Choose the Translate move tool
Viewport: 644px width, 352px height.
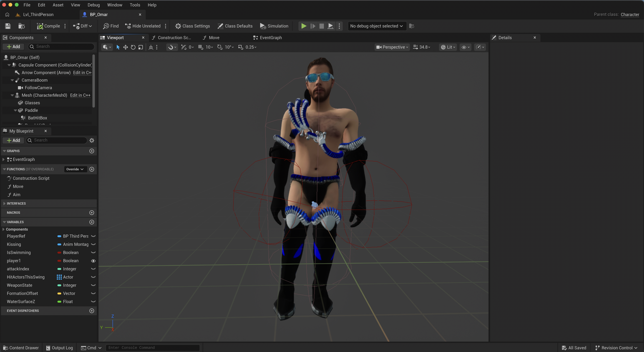125,47
